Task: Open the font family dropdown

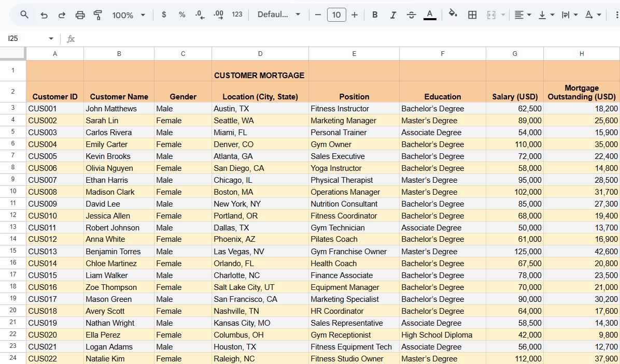Action: pos(279,14)
